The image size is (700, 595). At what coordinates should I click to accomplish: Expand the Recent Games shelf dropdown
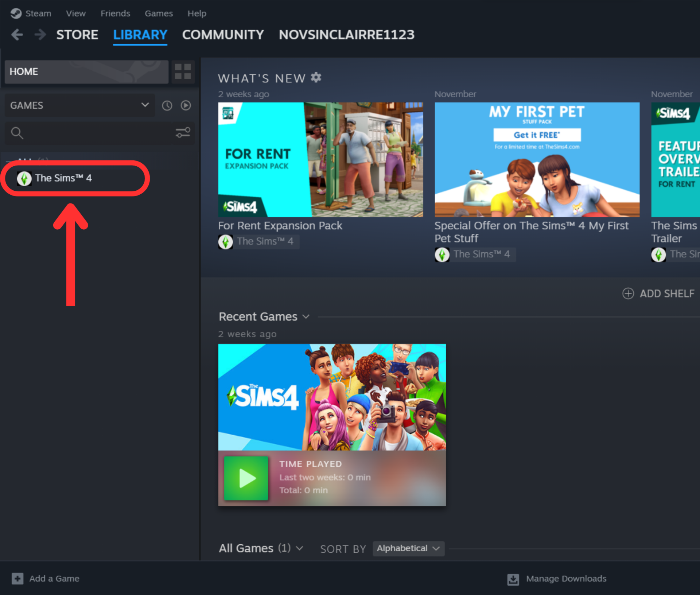(x=306, y=316)
